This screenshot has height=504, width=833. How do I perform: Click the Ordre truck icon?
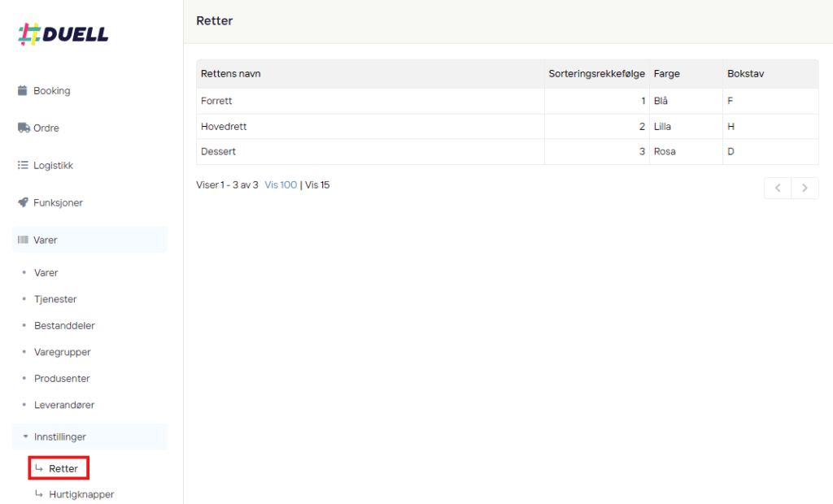[x=24, y=128]
